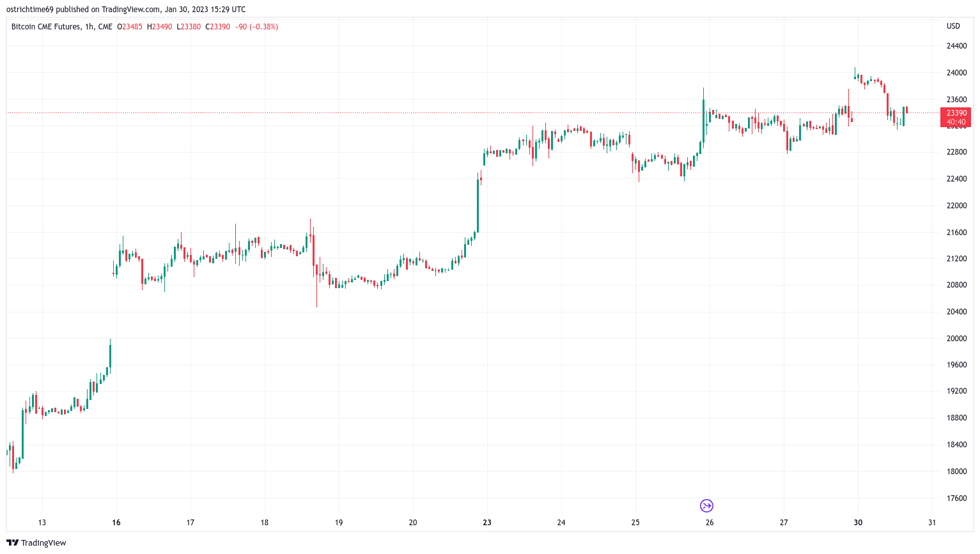Click the 24400 label on price axis
The height and width of the screenshot is (554, 980).
[956, 46]
